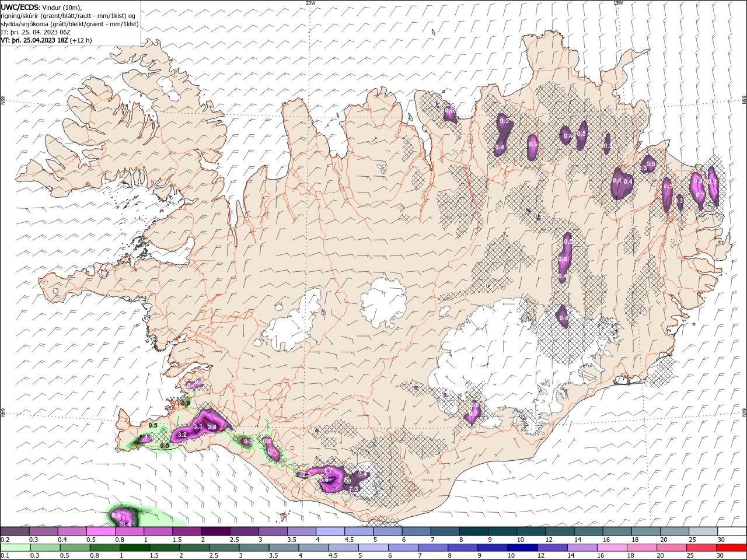Viewport: 747px width, 560px height.
Task: Click the bright red rain swatch labeled 30
Action: [732, 548]
